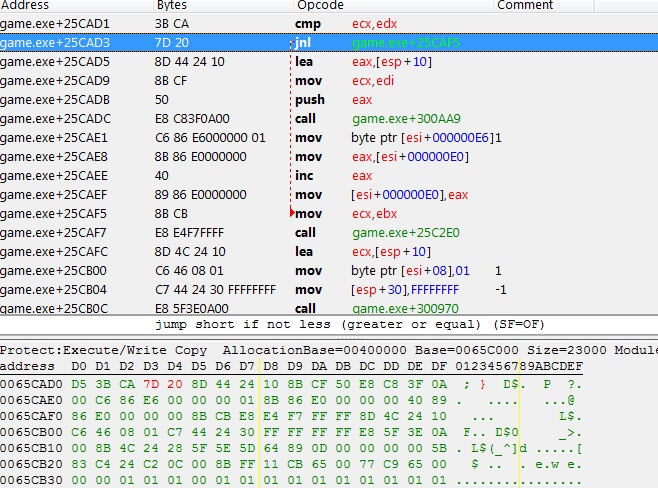Viewport: 658px width, 488px height.
Task: Select mov byte ptr [esi+000000E6],1 row
Action: [x=329, y=138]
